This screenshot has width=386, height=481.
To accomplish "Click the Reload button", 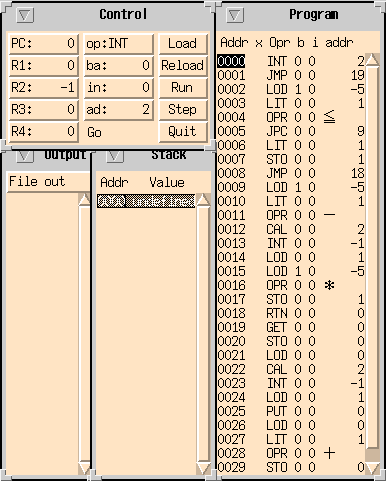I will point(183,65).
